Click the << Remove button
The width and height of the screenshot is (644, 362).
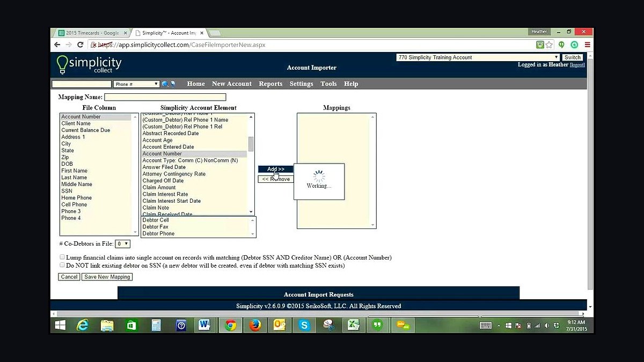(x=276, y=179)
